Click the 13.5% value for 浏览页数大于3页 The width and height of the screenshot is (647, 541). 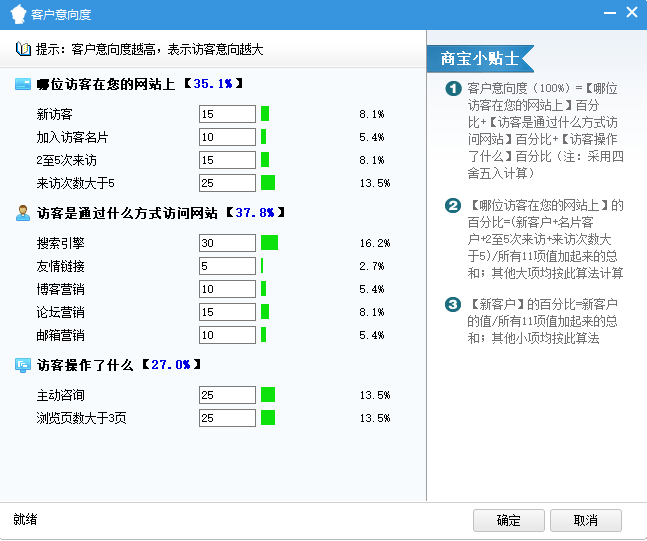pos(375,418)
